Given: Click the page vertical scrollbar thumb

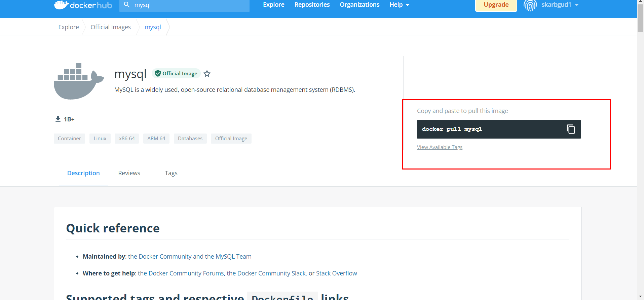Looking at the screenshot, I should click(x=640, y=18).
